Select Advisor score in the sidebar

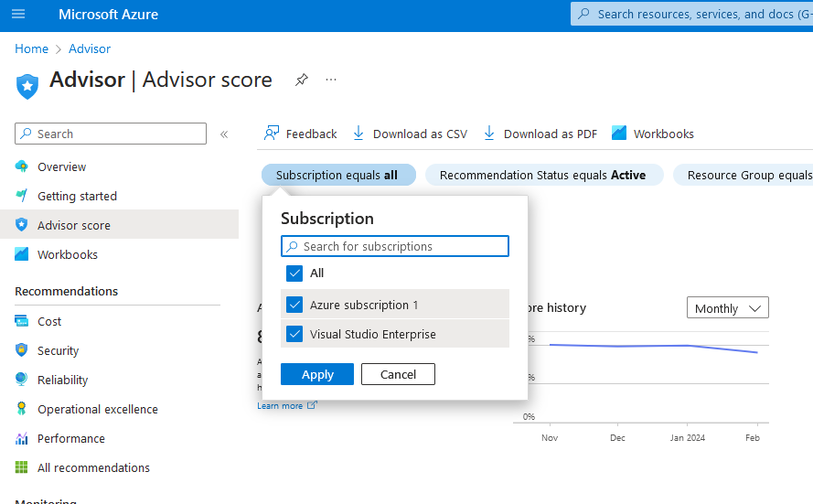(x=119, y=225)
